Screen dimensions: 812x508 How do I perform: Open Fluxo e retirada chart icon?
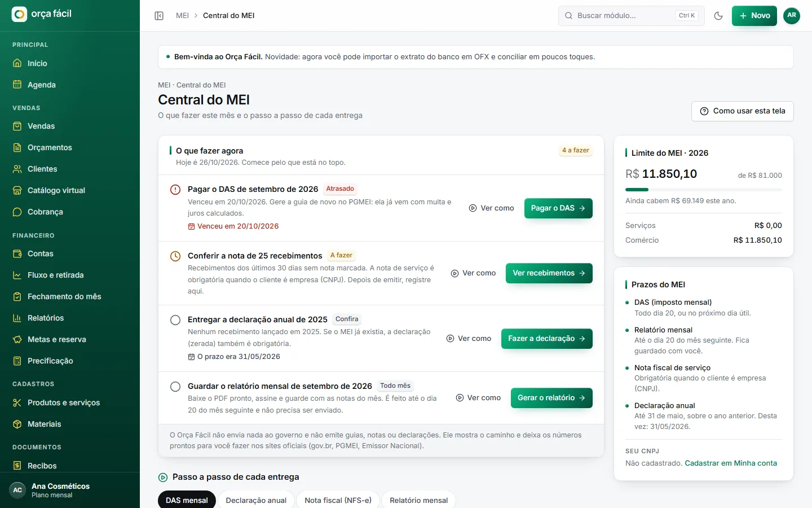[17, 275]
